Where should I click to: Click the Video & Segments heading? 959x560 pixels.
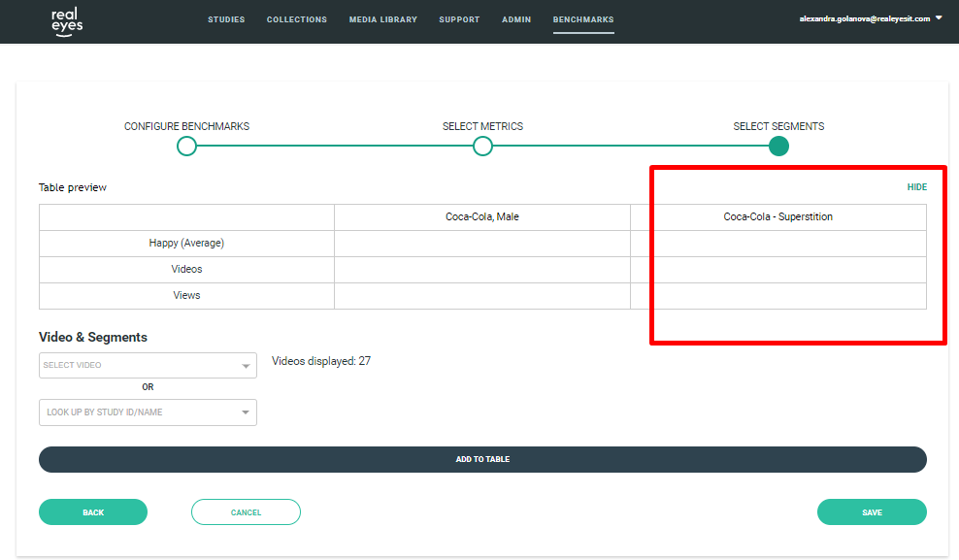pyautogui.click(x=93, y=338)
